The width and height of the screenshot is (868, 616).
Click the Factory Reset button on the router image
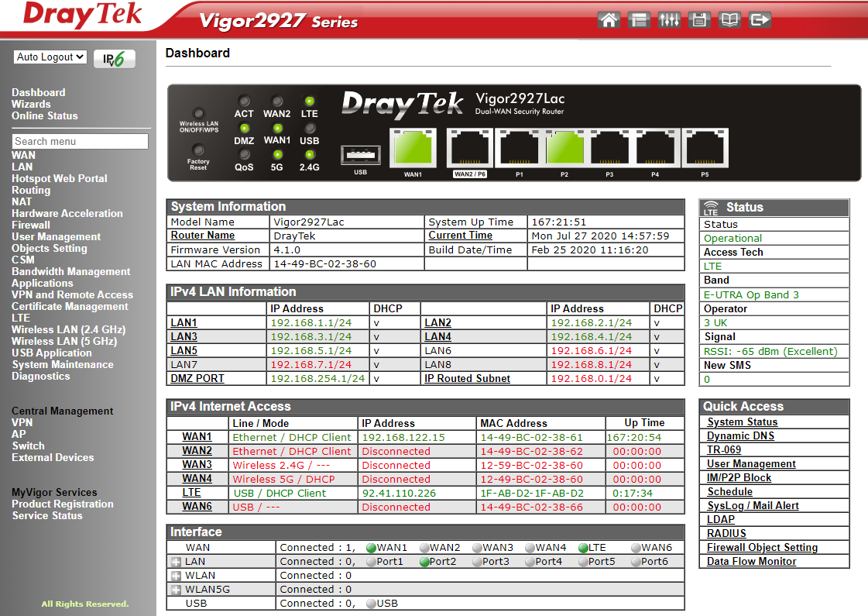tap(198, 150)
